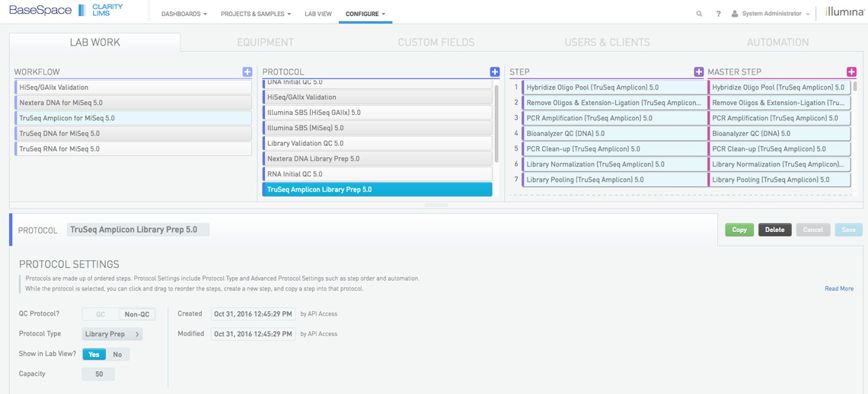Open the Lab View menu item
Viewport: 868px width, 394px height.
(x=318, y=14)
